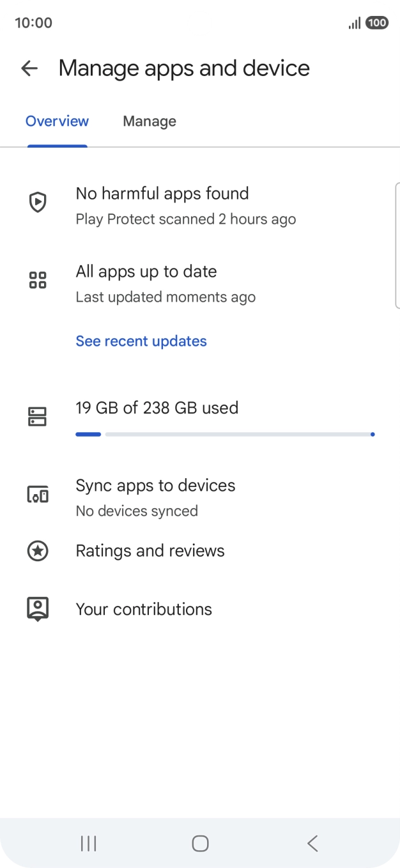Select the Overview tab
400x868 pixels.
click(57, 121)
